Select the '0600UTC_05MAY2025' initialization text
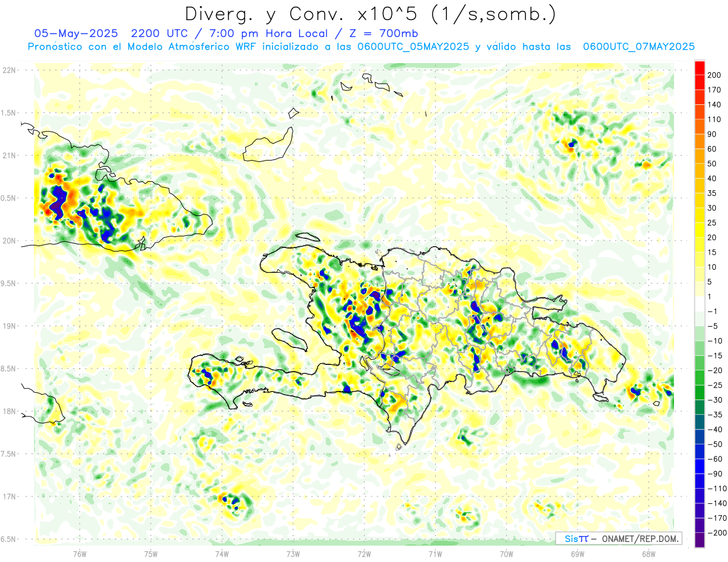The height and width of the screenshot is (562, 728). (413, 47)
